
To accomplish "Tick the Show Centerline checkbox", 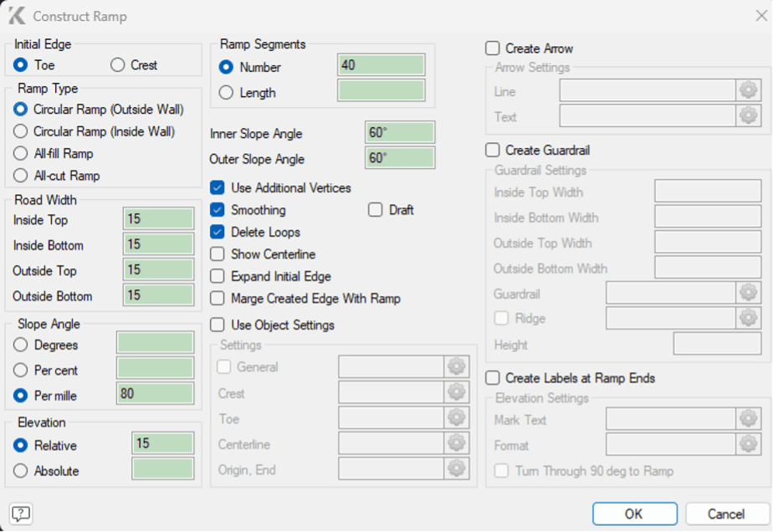I will point(218,254).
